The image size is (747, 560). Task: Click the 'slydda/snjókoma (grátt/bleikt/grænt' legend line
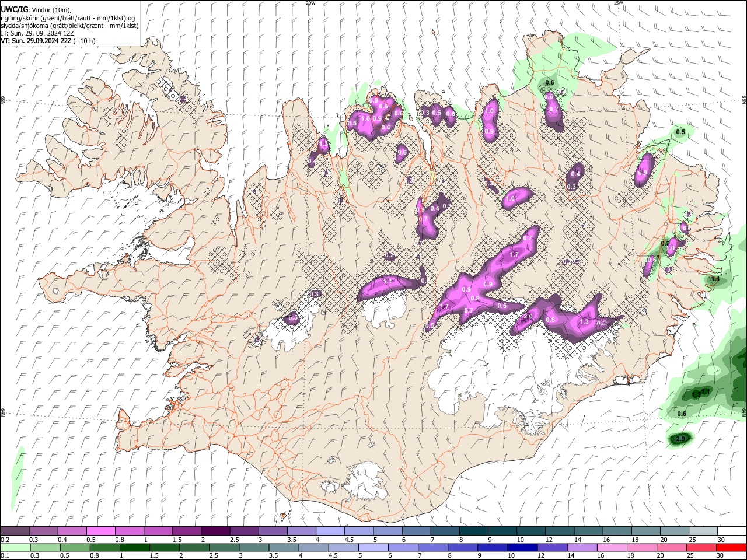coord(69,26)
